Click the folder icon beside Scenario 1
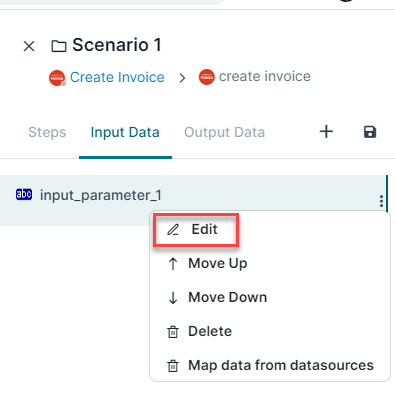The width and height of the screenshot is (395, 405). 59,46
